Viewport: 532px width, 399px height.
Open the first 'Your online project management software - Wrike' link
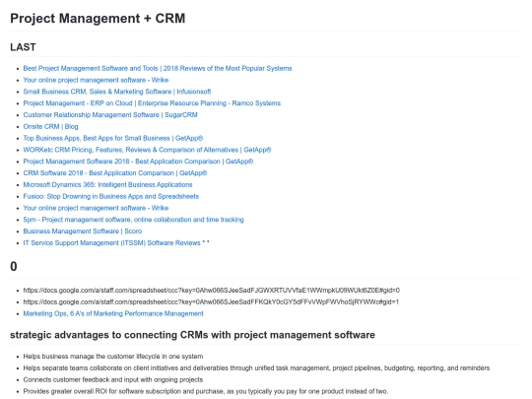coord(96,80)
